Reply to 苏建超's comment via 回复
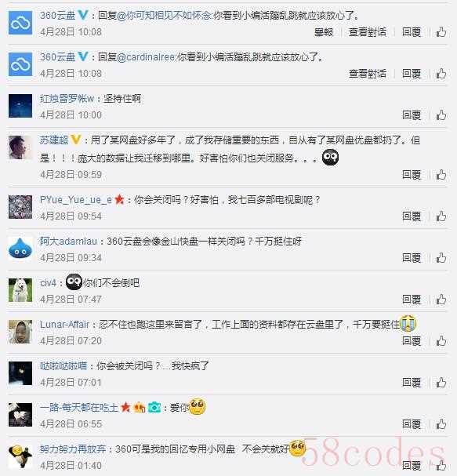Screen dimensions: 457x476 [412, 175]
